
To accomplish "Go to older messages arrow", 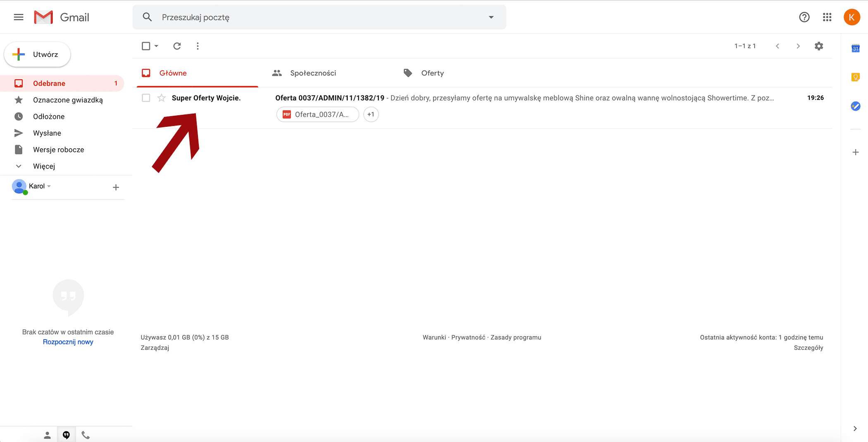I will (x=798, y=46).
